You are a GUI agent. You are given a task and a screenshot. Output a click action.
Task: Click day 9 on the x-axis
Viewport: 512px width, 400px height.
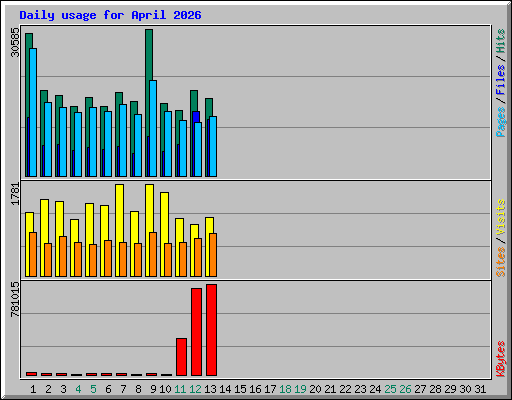pos(153,389)
